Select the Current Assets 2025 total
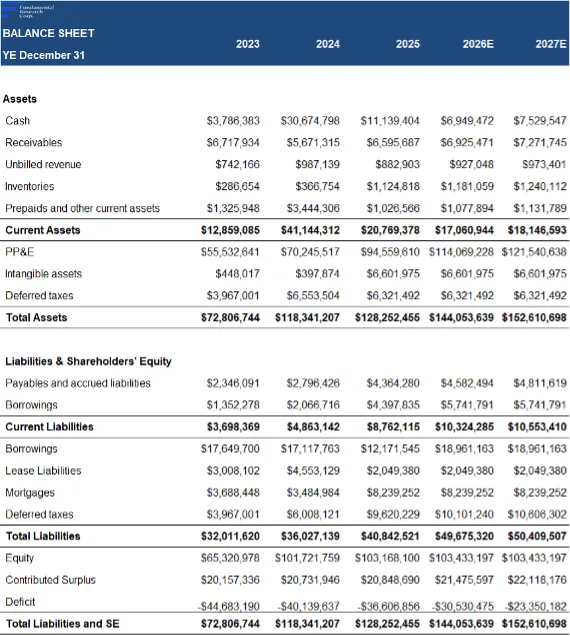570x636 pixels. [x=390, y=230]
